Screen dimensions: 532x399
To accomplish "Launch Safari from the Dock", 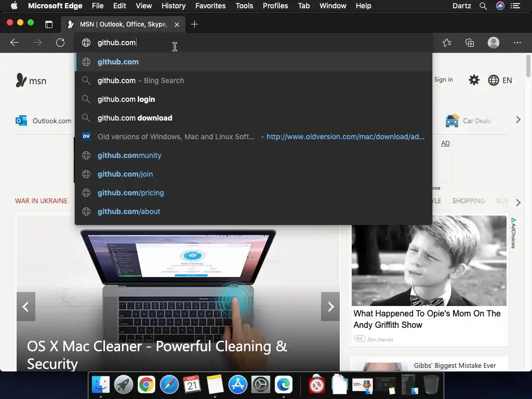I will [169, 385].
